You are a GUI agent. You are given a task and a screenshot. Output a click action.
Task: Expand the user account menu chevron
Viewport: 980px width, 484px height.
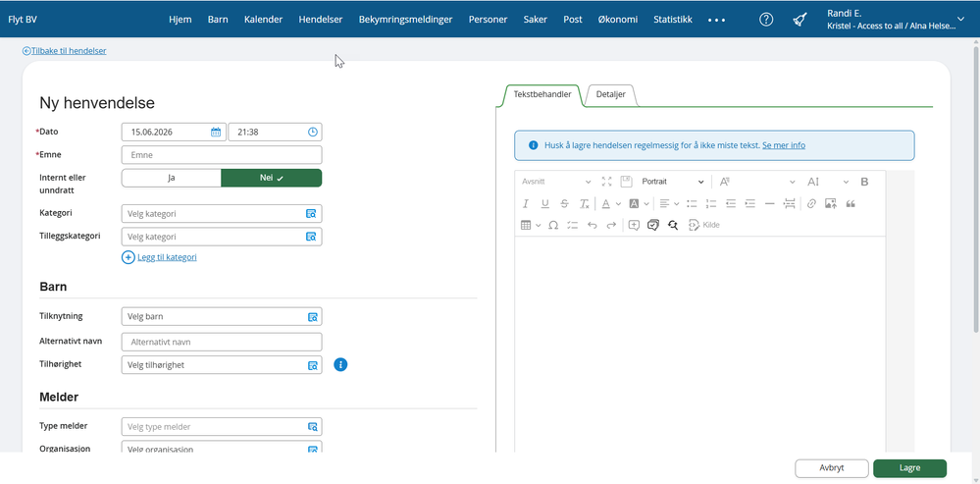(961, 20)
